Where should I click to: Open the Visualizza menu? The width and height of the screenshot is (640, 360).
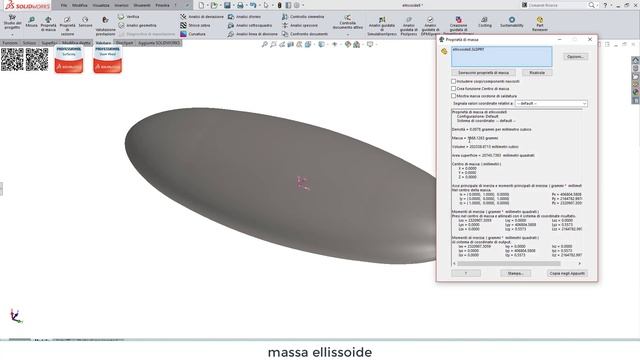(101, 5)
